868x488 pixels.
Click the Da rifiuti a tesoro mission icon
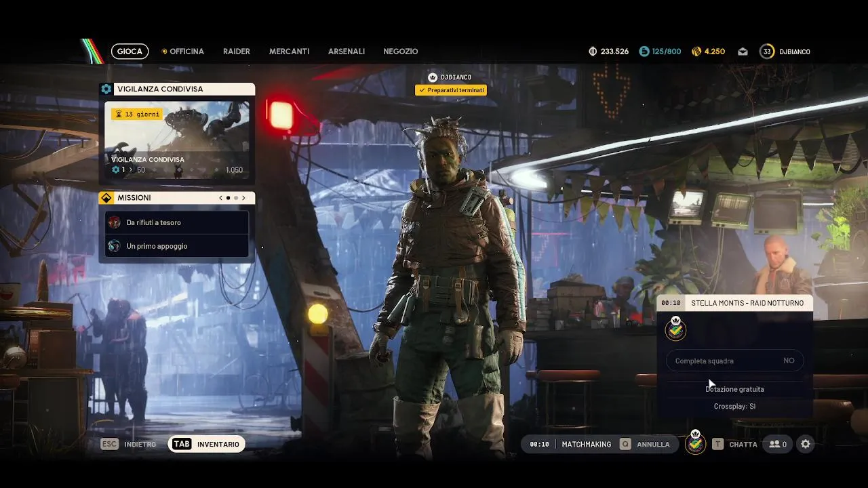pos(114,222)
